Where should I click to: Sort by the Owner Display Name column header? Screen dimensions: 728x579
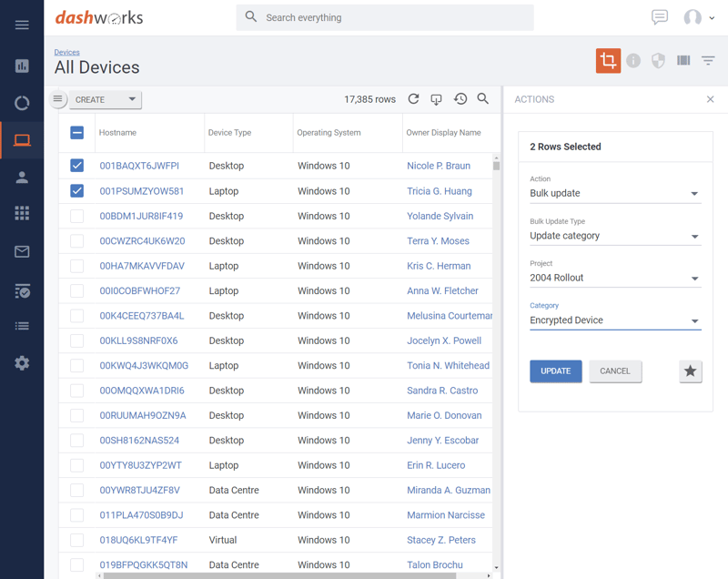pyautogui.click(x=443, y=133)
